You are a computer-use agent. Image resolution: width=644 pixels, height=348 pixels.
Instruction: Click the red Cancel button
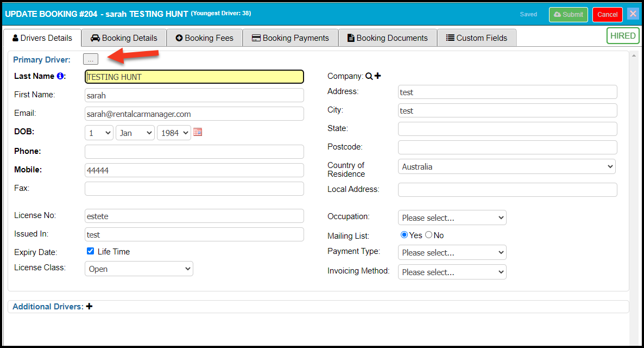tap(607, 15)
